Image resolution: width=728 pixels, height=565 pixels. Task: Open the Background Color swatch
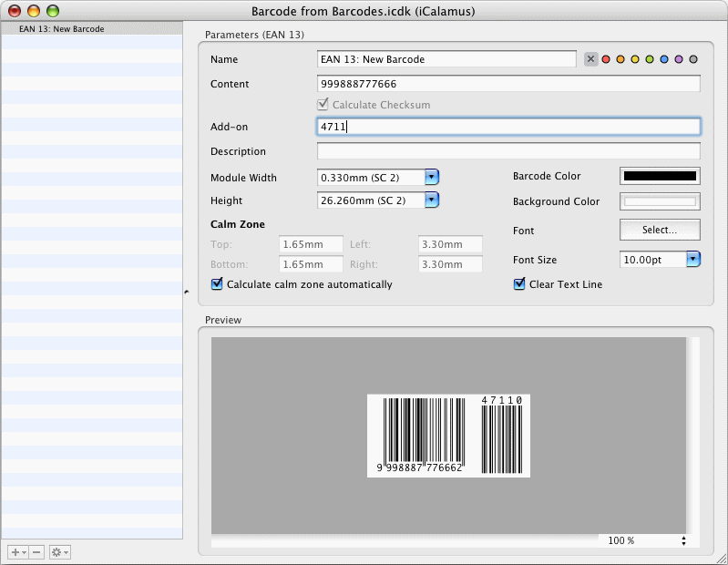pyautogui.click(x=660, y=201)
